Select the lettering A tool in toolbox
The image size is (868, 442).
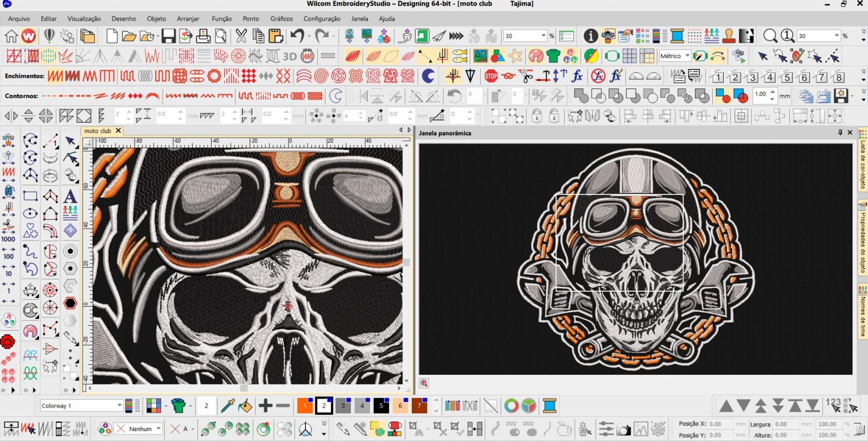70,195
